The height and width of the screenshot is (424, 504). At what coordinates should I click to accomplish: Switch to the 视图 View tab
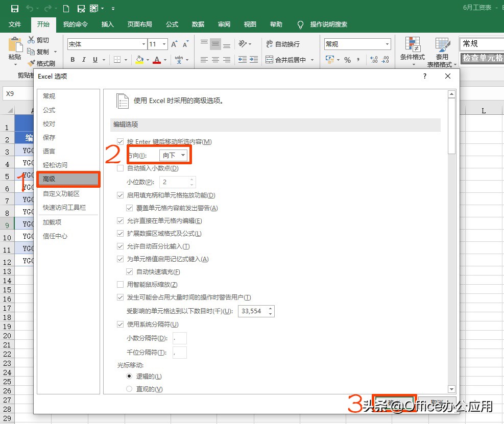(250, 24)
